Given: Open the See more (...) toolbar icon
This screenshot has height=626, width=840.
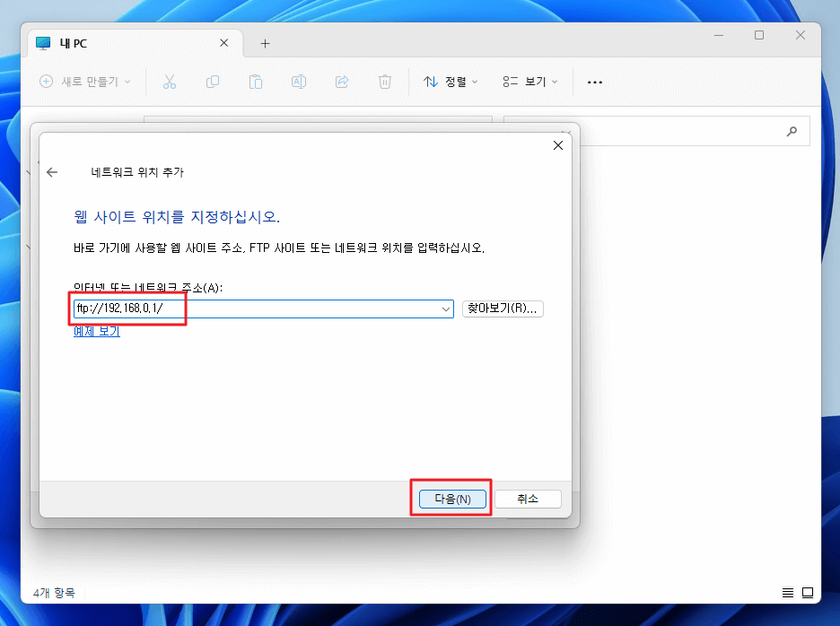Looking at the screenshot, I should tap(594, 82).
